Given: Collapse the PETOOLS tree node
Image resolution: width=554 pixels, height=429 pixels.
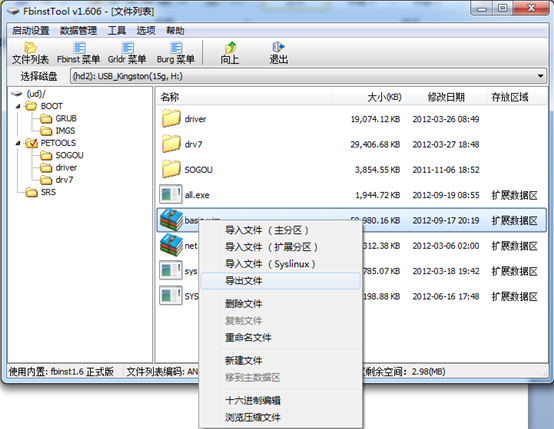Looking at the screenshot, I should (x=18, y=143).
